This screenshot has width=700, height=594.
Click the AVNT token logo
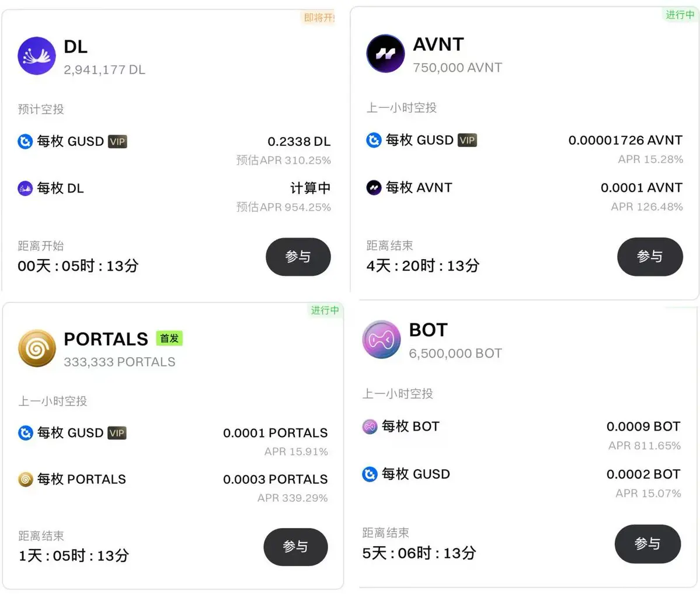point(385,54)
